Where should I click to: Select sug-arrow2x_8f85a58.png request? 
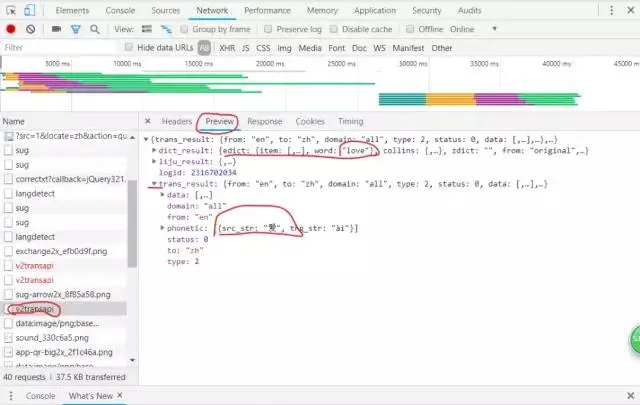(x=63, y=294)
